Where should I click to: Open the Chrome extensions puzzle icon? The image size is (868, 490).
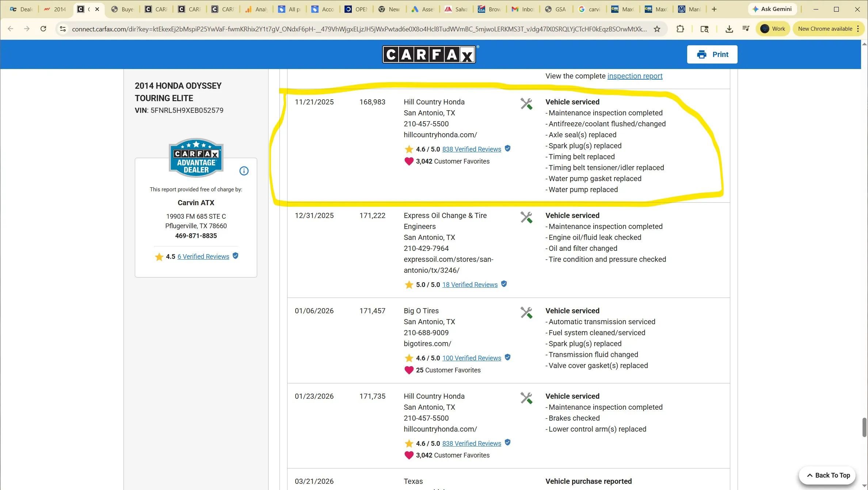(x=680, y=29)
